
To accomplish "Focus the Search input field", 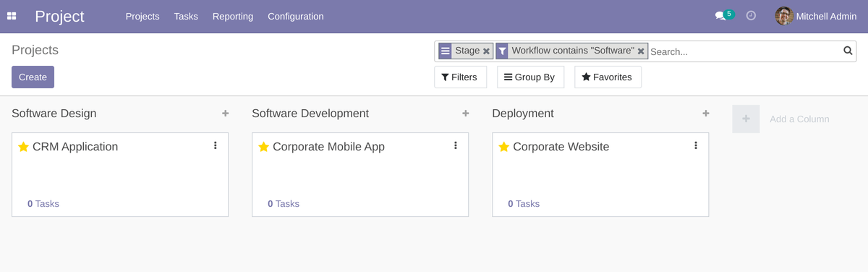I will click(x=745, y=51).
